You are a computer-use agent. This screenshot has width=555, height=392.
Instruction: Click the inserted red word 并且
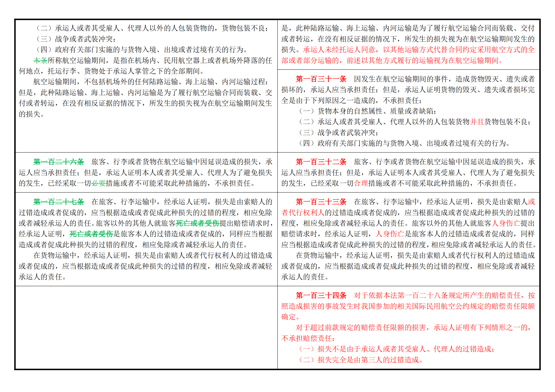477,122
